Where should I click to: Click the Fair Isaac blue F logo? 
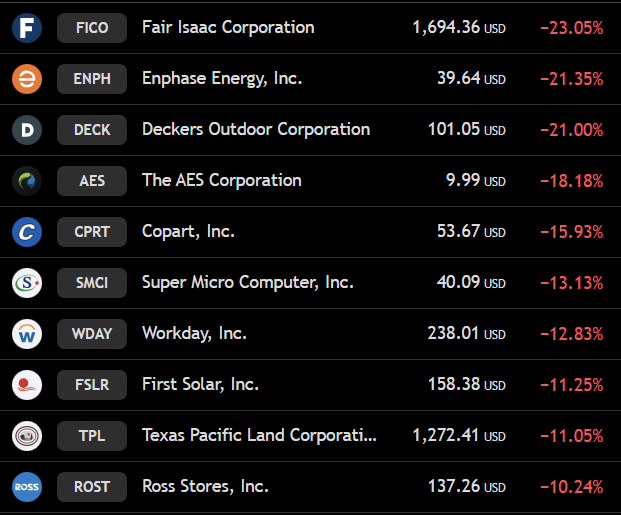pos(27,28)
